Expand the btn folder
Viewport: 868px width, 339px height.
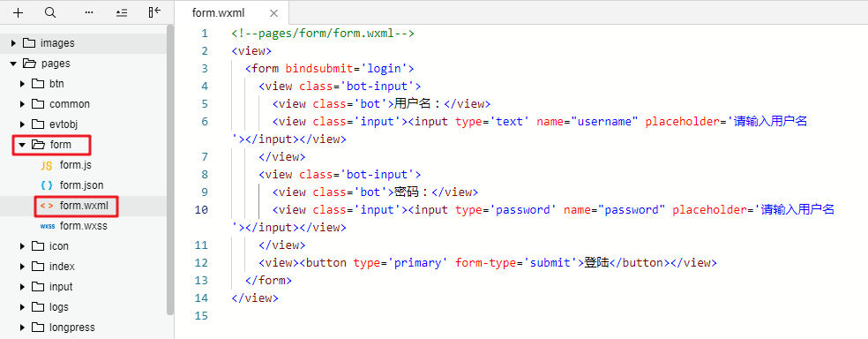(22, 84)
